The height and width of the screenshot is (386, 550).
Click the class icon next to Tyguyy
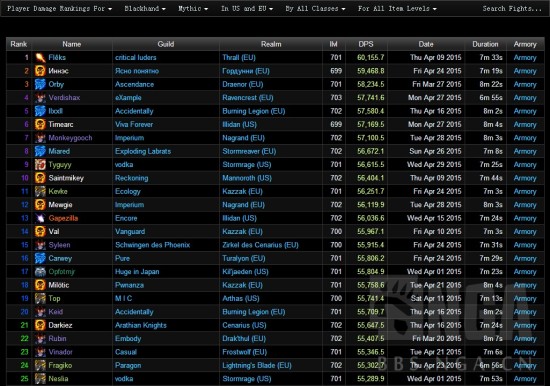pyautogui.click(x=40, y=165)
